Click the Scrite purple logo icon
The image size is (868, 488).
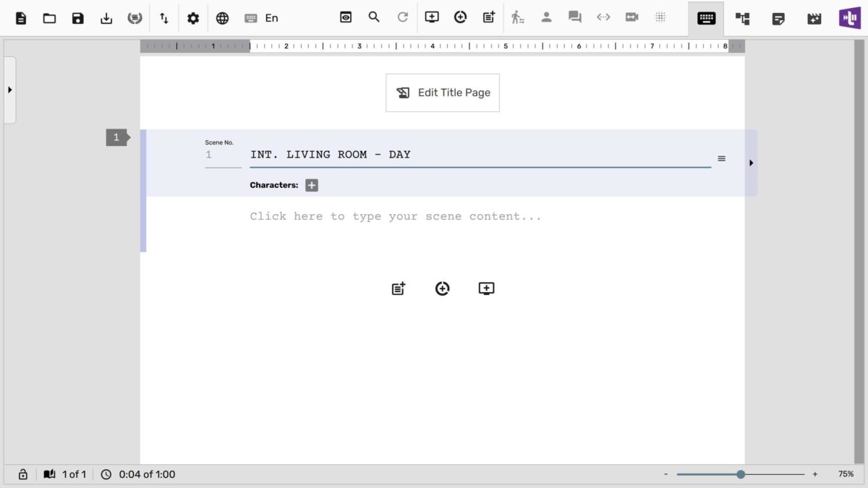[x=850, y=18]
